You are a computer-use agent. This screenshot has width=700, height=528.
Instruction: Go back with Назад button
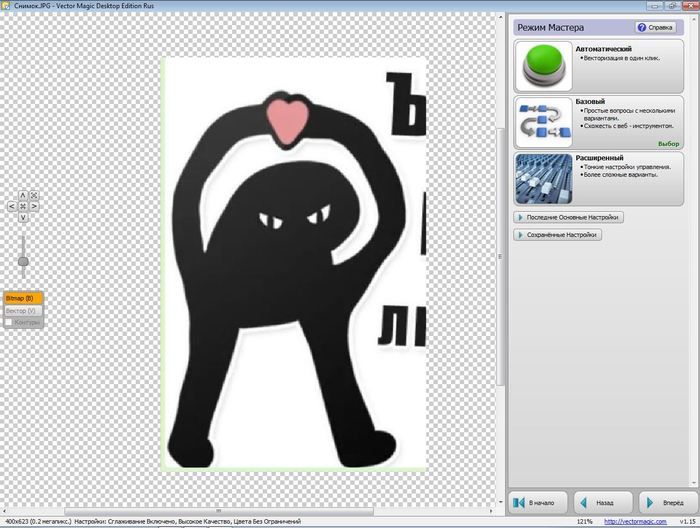coord(603,501)
